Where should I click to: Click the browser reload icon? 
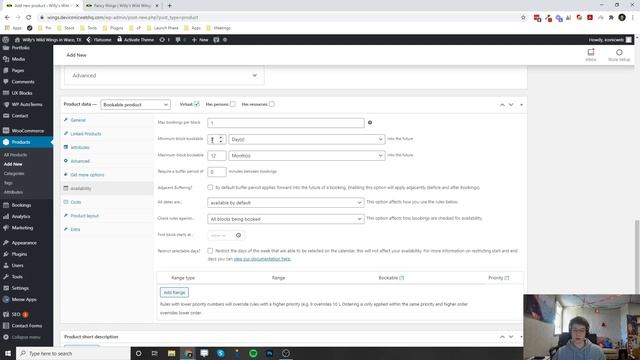tap(29, 18)
